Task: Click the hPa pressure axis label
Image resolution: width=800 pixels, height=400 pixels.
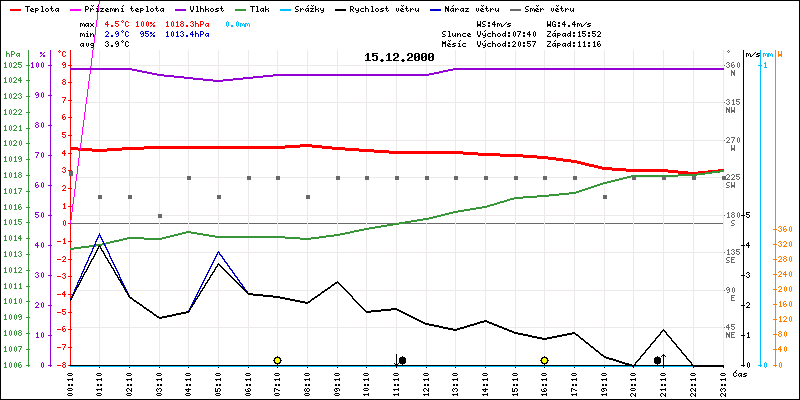Action: coord(12,53)
